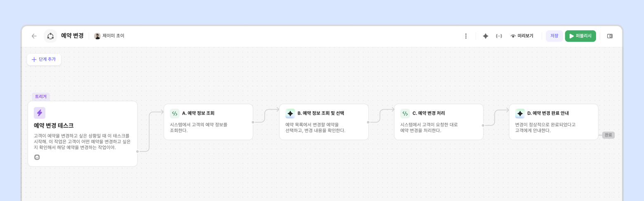
Task: Click the code icon on step A
Action: 175,113
